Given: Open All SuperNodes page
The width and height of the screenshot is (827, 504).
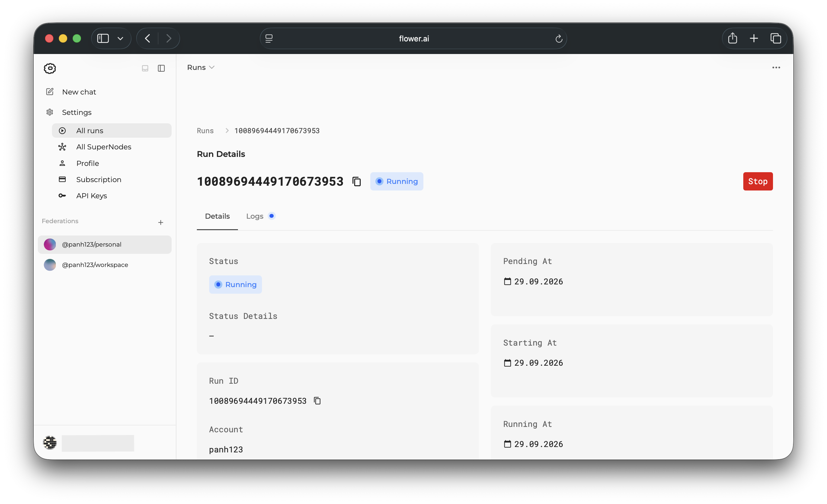Looking at the screenshot, I should click(x=111, y=147).
